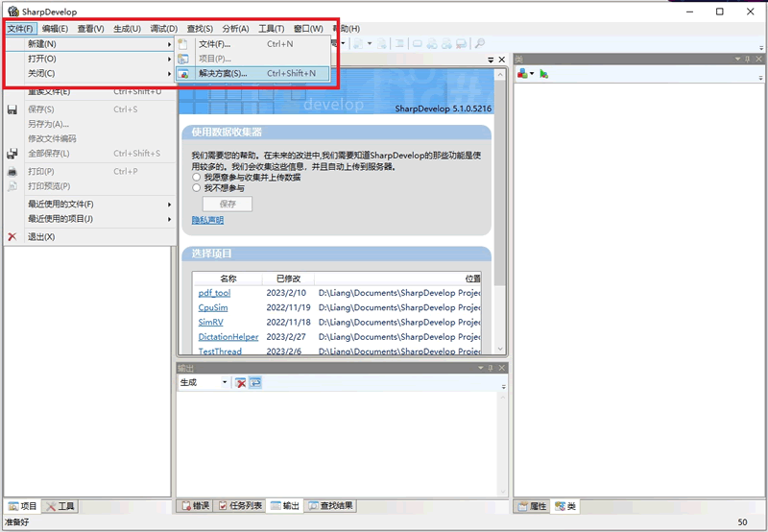Screen dimensions: 768x532
Task: Click the magnifier Find icon in toolbar
Action: [479, 43]
